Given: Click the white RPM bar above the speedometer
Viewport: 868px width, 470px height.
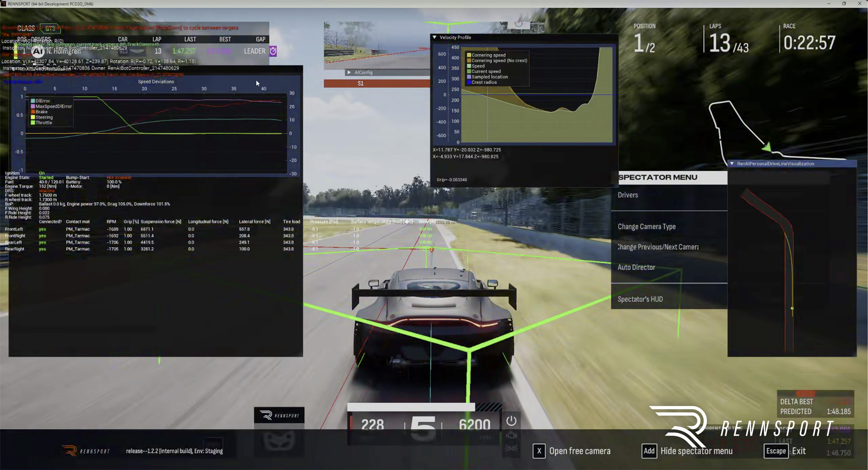Looking at the screenshot, I should pos(411,407).
